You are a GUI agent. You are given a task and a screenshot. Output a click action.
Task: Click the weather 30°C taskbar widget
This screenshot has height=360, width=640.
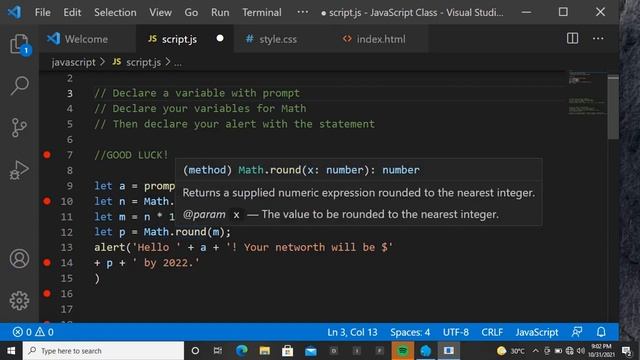coord(511,351)
